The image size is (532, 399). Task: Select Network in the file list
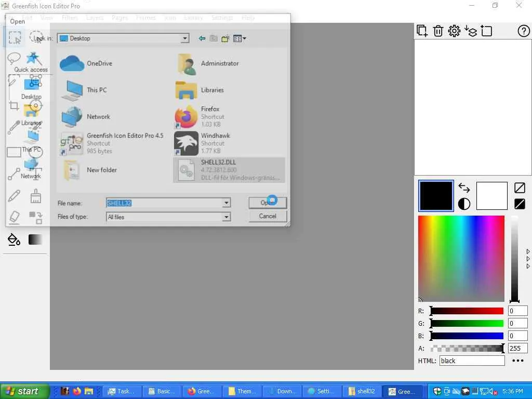[x=86, y=117]
